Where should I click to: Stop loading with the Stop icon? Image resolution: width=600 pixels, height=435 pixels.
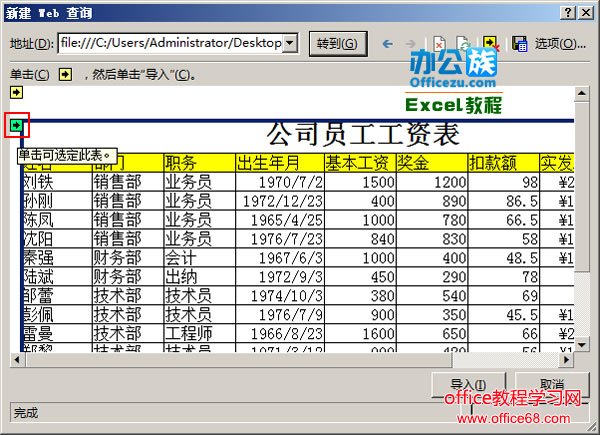tap(439, 44)
